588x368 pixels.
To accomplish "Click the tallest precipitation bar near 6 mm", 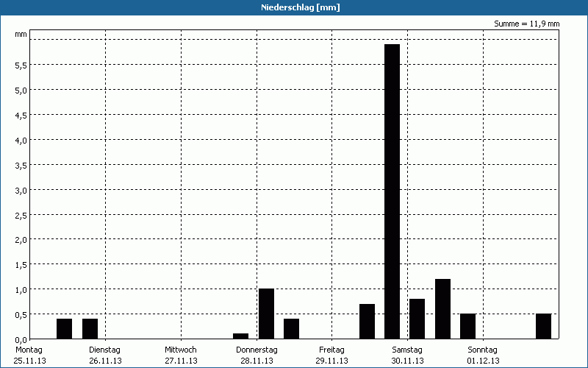I will (x=392, y=191).
